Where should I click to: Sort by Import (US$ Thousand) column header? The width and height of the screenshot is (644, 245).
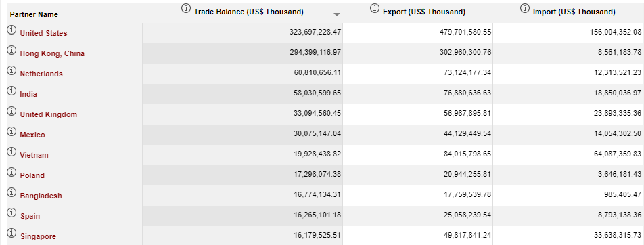click(574, 12)
